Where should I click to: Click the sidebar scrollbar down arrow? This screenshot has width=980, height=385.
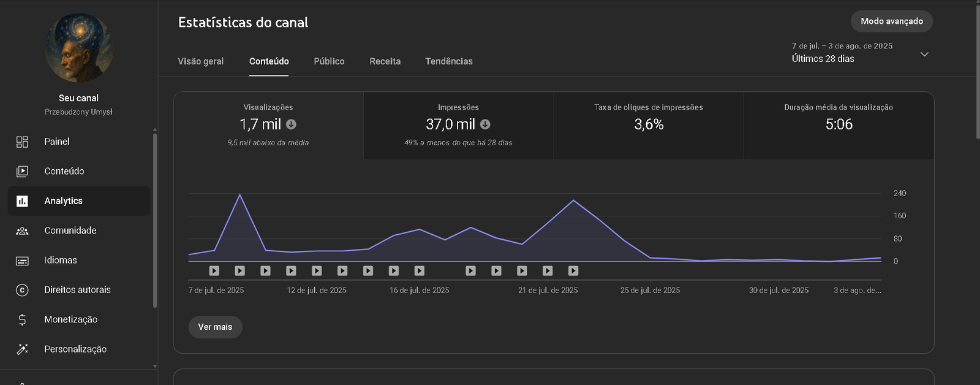click(155, 367)
